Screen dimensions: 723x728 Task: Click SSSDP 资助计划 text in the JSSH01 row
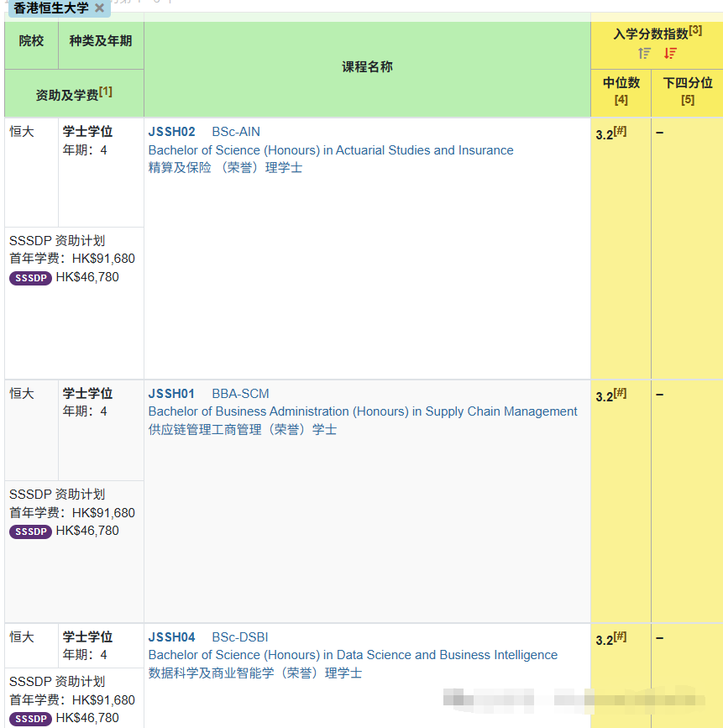click(57, 494)
